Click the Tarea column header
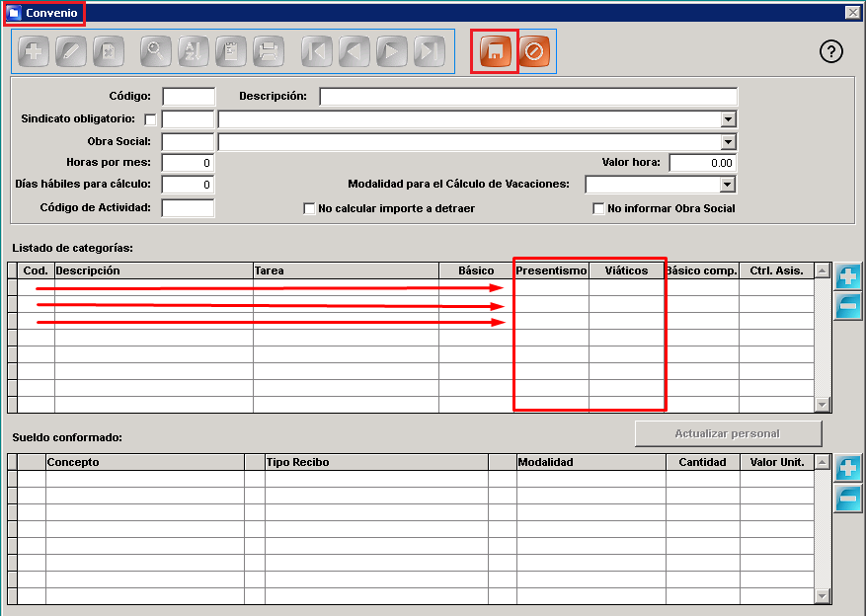This screenshot has height=616, width=866. 346,270
